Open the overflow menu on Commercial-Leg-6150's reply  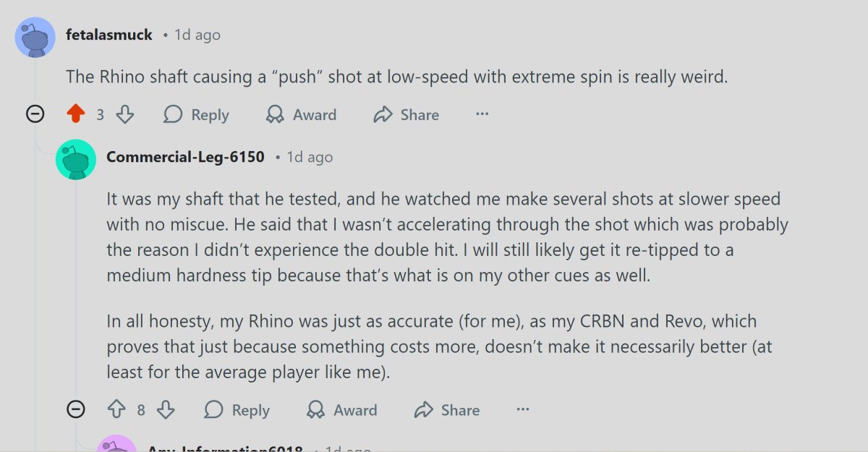523,410
